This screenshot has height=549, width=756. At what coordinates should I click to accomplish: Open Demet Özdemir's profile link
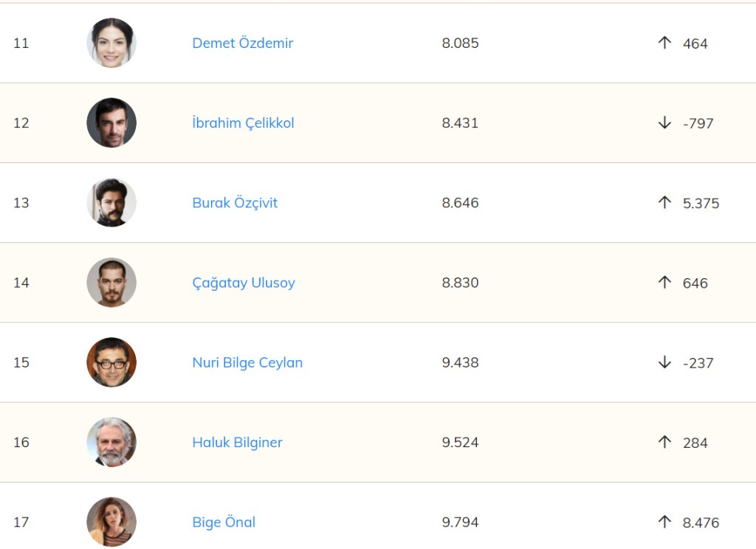coord(242,43)
